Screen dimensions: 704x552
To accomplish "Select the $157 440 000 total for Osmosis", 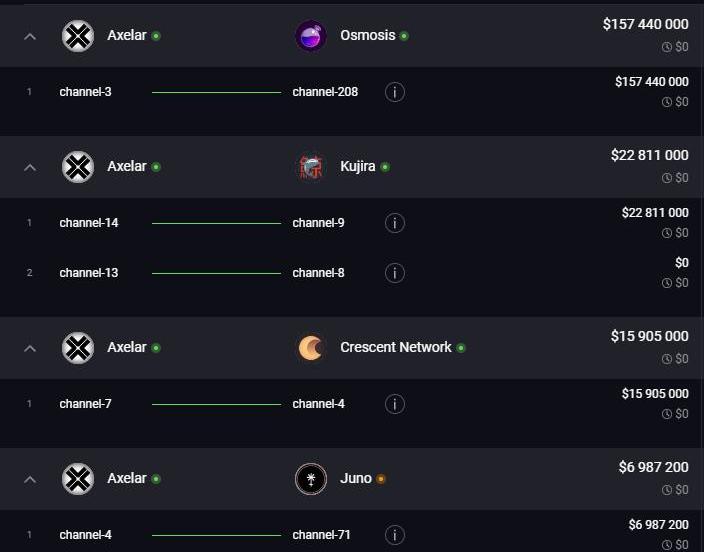I will [645, 24].
